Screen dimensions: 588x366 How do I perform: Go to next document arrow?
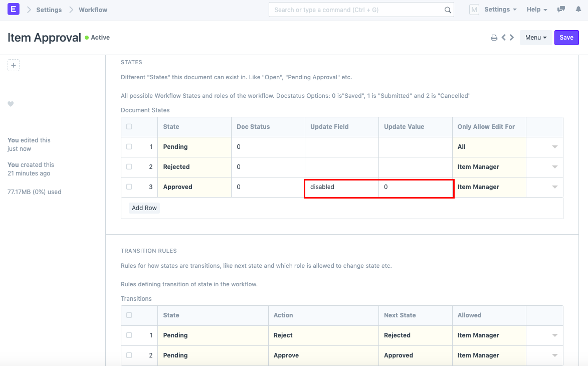click(x=512, y=38)
